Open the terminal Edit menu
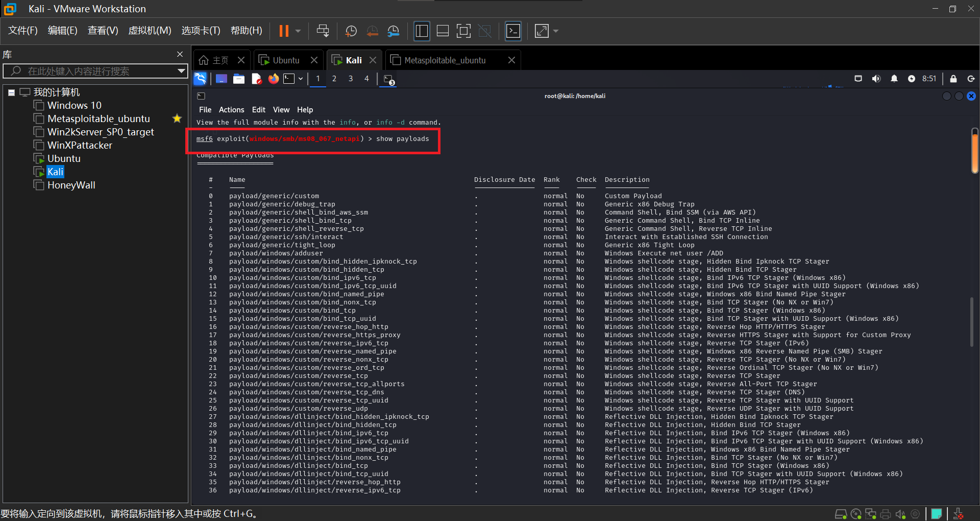Screen dimensions: 980x521 [259, 110]
